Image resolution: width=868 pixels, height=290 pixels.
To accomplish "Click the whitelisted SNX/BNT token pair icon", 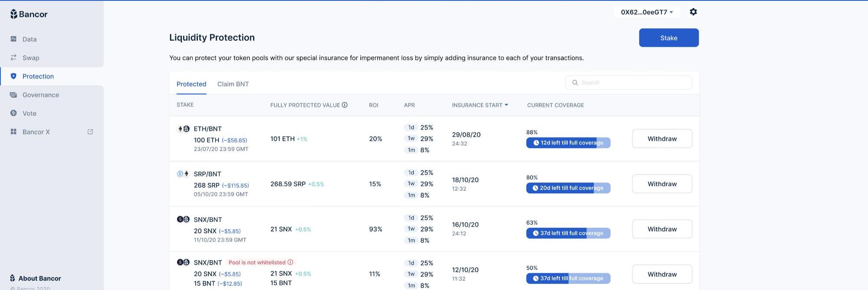I will (x=183, y=219).
